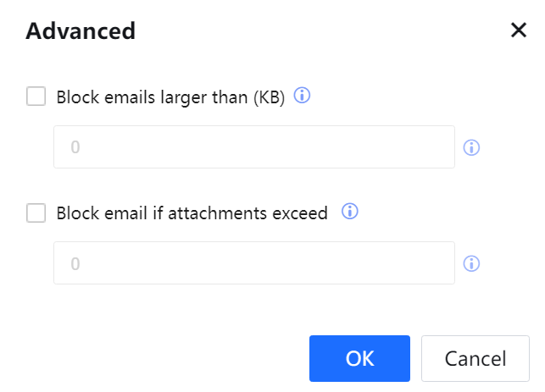Show tooltip for the email size (KB) option
The image size is (545, 392).
[302, 96]
